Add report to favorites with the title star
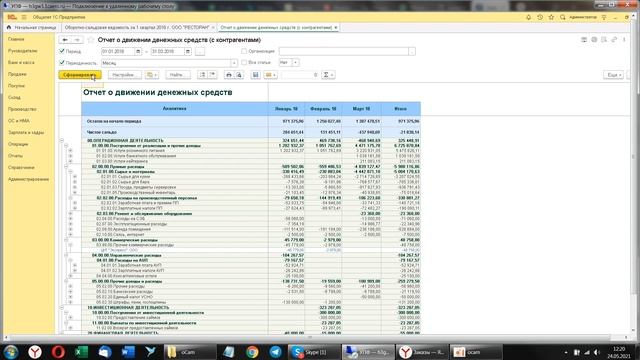The width and height of the screenshot is (640, 360). (x=91, y=40)
